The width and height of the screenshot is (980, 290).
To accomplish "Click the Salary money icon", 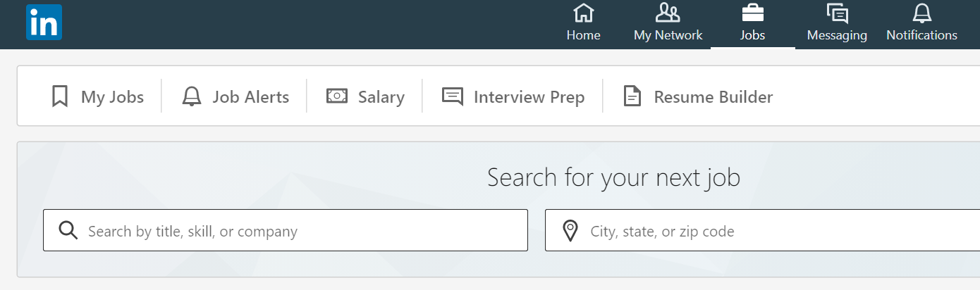I will [337, 96].
